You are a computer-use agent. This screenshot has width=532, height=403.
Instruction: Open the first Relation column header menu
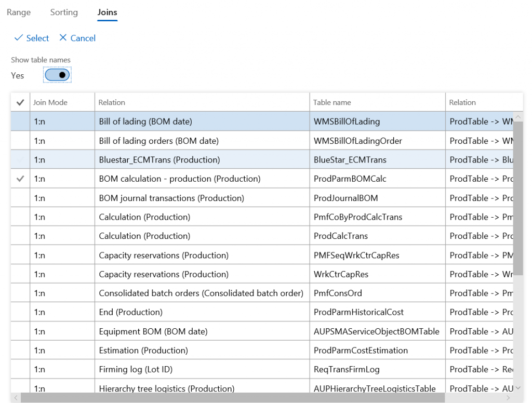[x=112, y=103]
